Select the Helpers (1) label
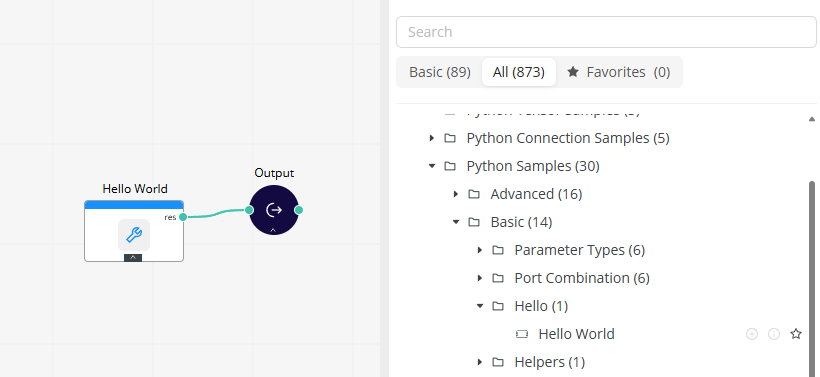 [550, 362]
